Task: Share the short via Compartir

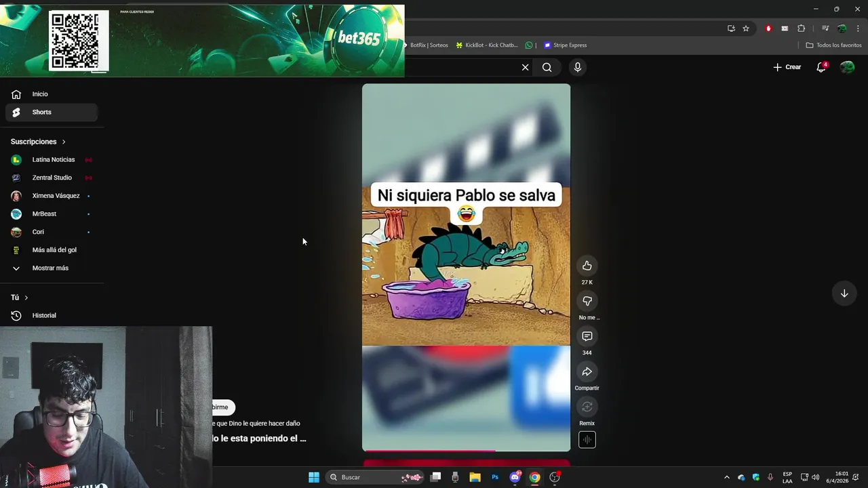Action: tap(587, 371)
